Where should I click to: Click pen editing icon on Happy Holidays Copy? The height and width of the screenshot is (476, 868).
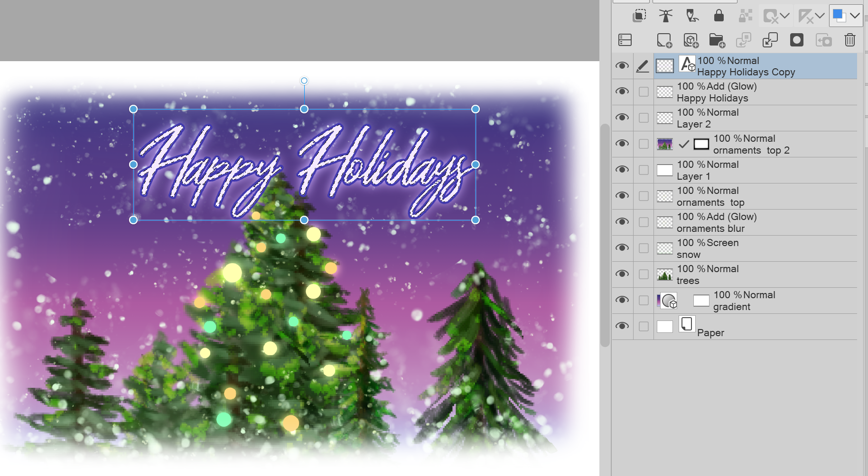pos(643,66)
